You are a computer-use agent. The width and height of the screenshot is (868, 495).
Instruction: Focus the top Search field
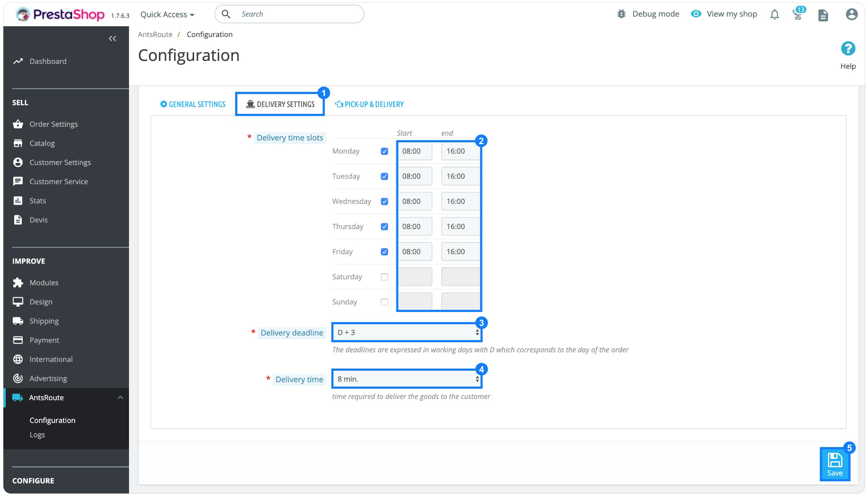pos(289,14)
